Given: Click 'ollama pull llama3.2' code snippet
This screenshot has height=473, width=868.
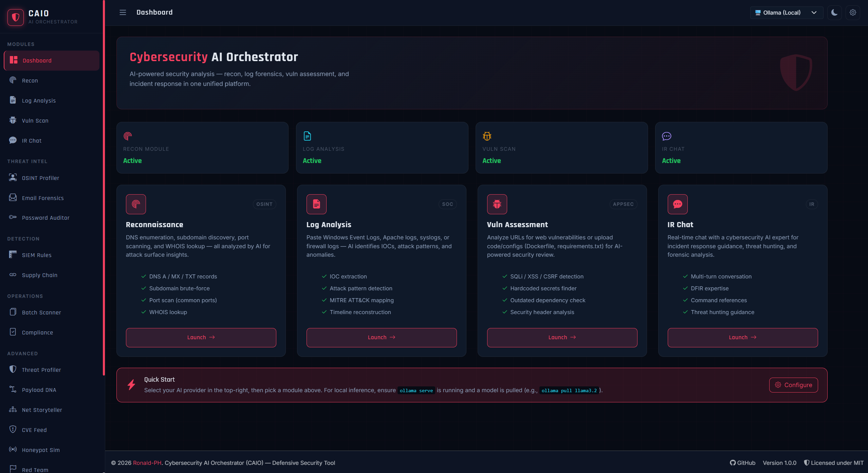Looking at the screenshot, I should pyautogui.click(x=569, y=390).
